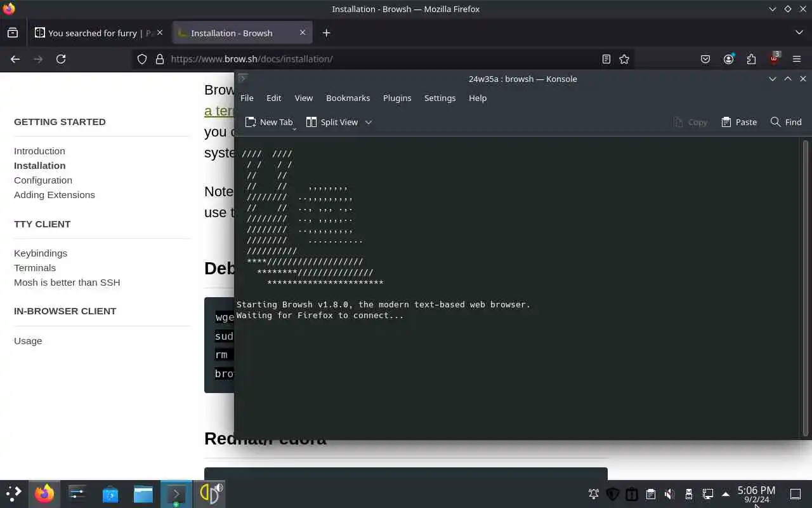The image size is (812, 508).
Task: Bookmark this page with the star
Action: pyautogui.click(x=624, y=59)
